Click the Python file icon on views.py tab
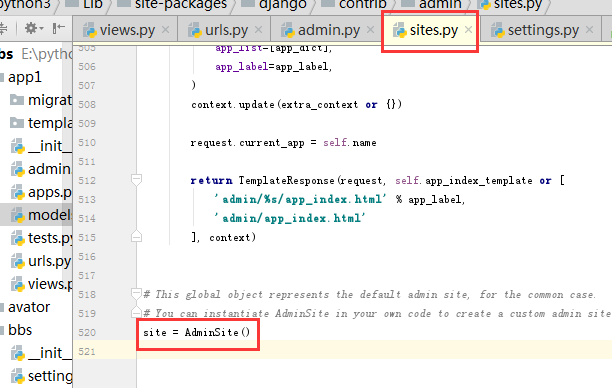Image resolution: width=612 pixels, height=388 pixels. [90, 30]
